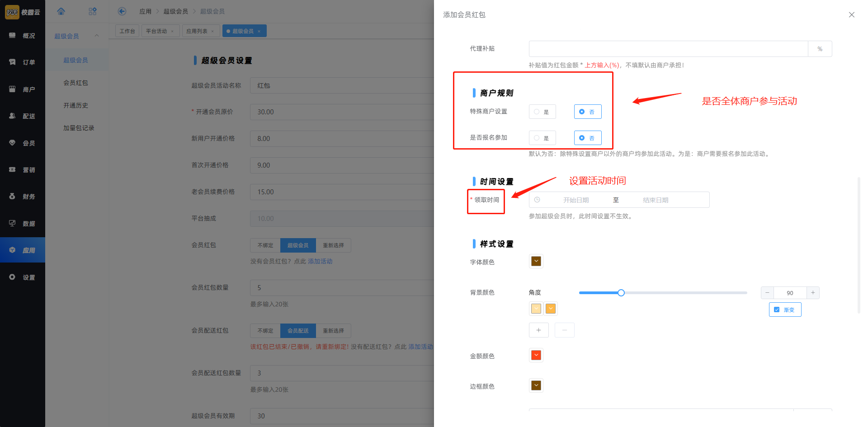Screen dimensions: 868x427
Task: Click the add background color plus button
Action: pos(538,330)
